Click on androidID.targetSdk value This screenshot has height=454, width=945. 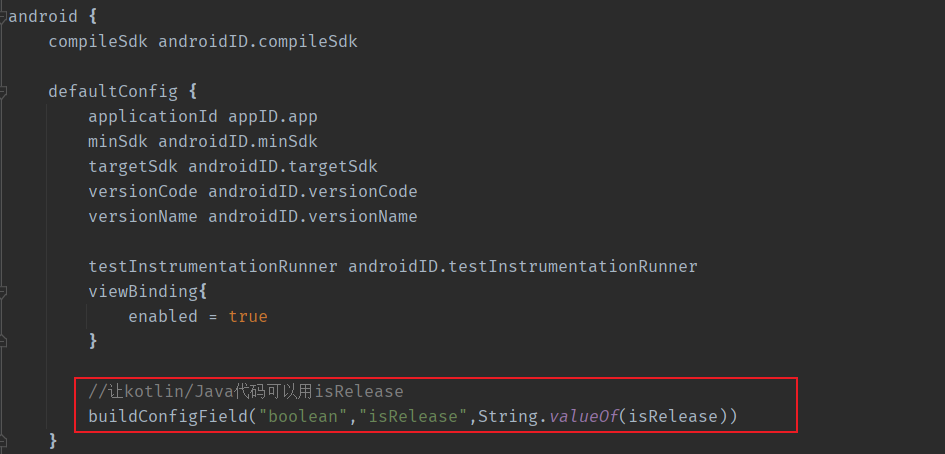tap(282, 166)
